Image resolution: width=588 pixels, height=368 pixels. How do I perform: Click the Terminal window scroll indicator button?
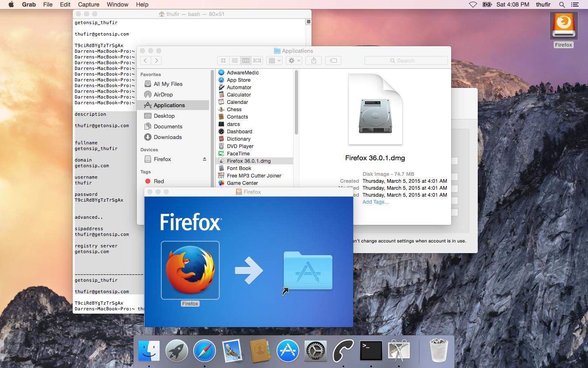pos(309,22)
